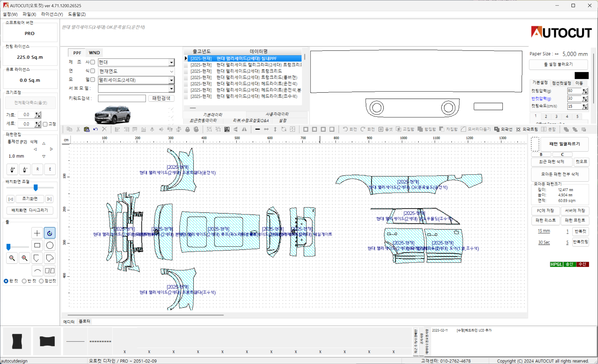Open the 제조사 현대 dropdown
The width and height of the screenshot is (598, 364).
pyautogui.click(x=171, y=62)
